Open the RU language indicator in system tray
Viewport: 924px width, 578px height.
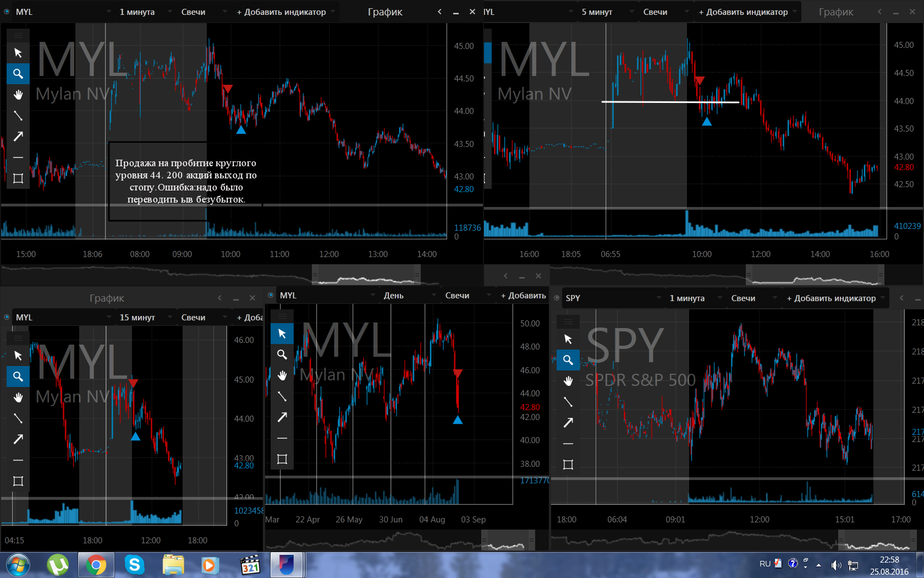(x=765, y=564)
